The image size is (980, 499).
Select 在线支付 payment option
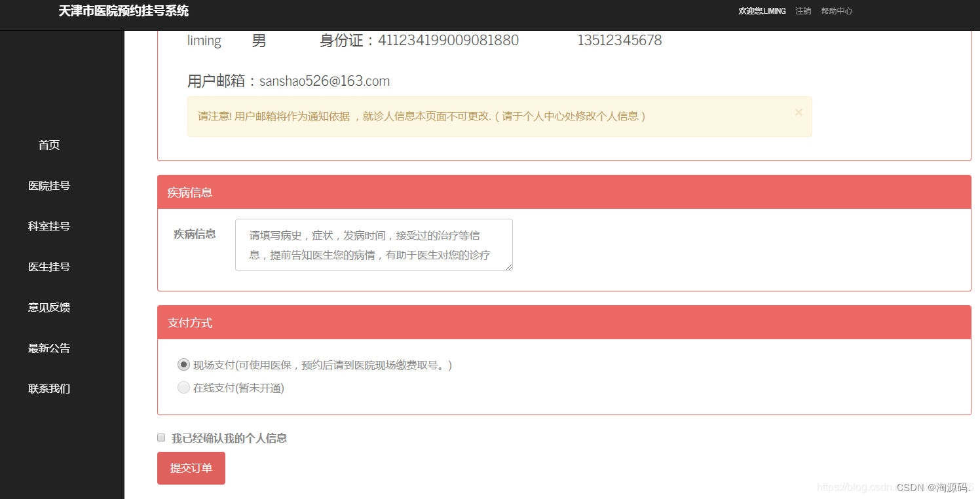pyautogui.click(x=183, y=388)
